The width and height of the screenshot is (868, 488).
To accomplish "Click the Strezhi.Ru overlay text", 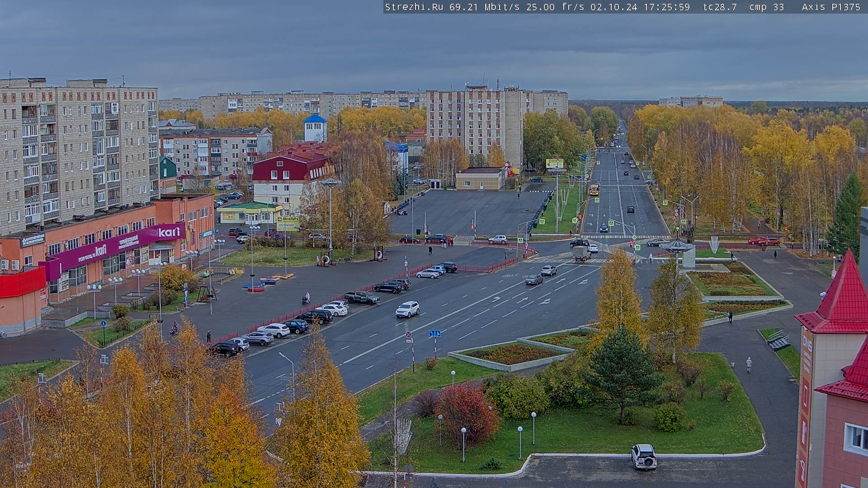I will point(414,7).
